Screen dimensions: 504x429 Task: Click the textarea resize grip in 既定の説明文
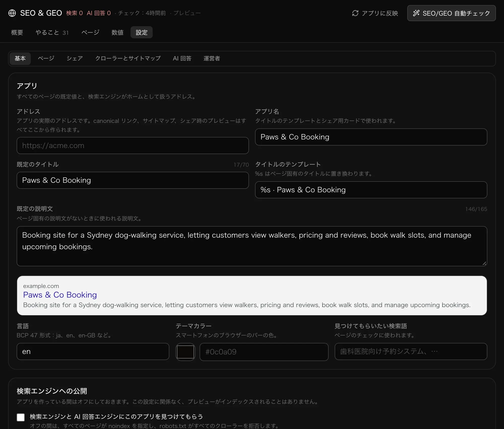[x=484, y=263]
